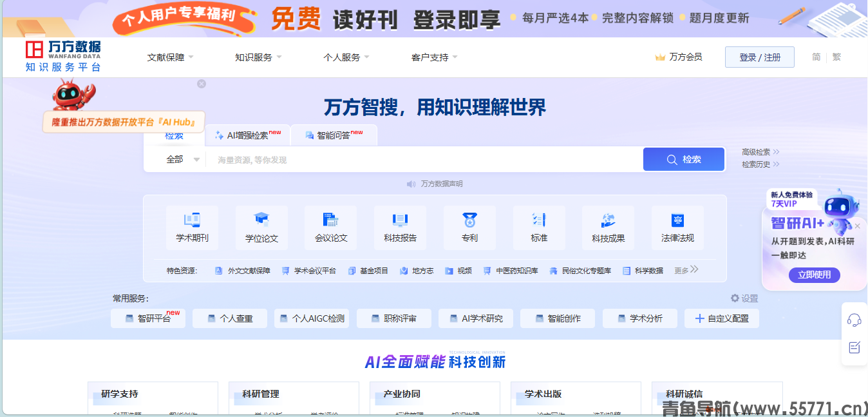Click the 立即使用 button
This screenshot has width=868, height=417.
click(x=814, y=275)
